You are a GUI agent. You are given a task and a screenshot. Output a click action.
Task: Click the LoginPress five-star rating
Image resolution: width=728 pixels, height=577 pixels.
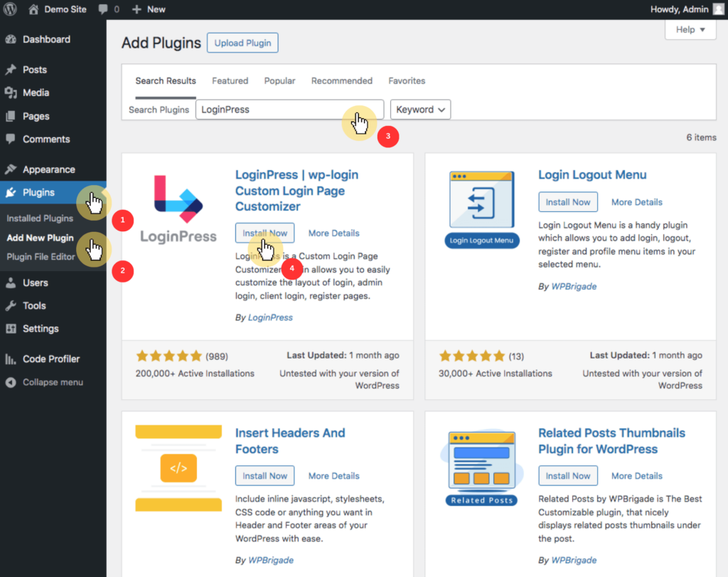click(169, 356)
